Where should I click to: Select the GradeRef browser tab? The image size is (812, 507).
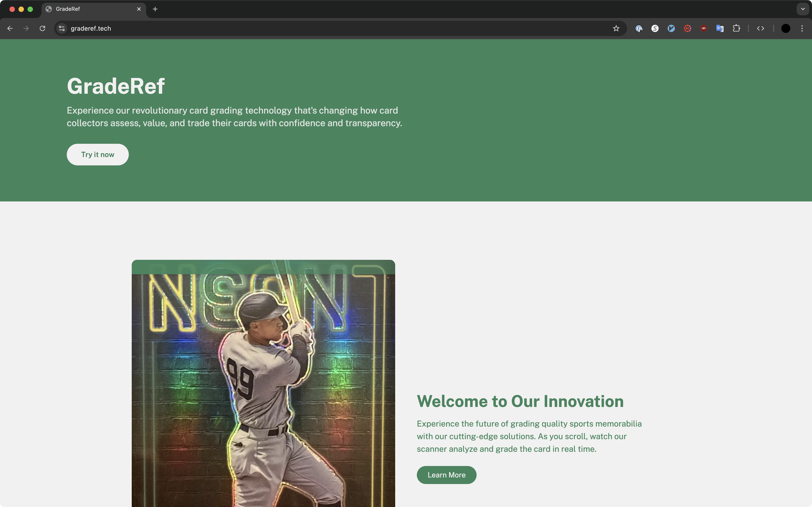tap(91, 9)
